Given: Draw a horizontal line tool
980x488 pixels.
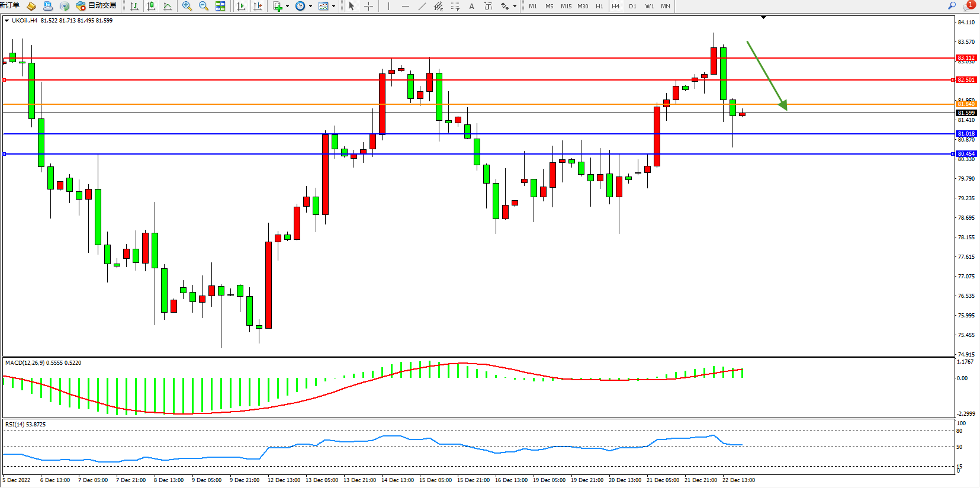Looking at the screenshot, I should click(x=405, y=6).
